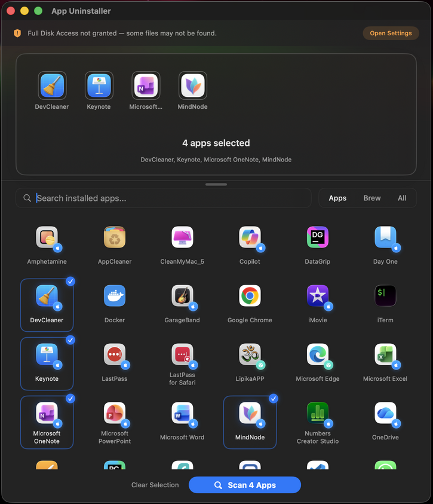
Task: Select LastPass for Safari icon
Action: pyautogui.click(x=182, y=355)
